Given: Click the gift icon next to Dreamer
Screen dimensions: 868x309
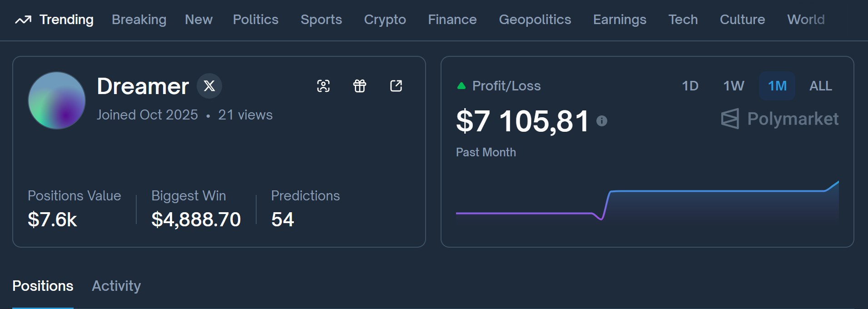Looking at the screenshot, I should pyautogui.click(x=360, y=86).
